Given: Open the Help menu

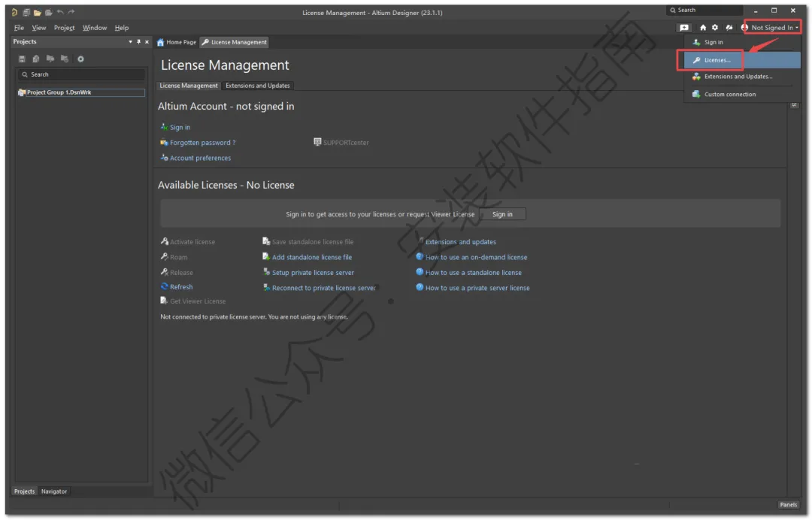Looking at the screenshot, I should click(122, 27).
